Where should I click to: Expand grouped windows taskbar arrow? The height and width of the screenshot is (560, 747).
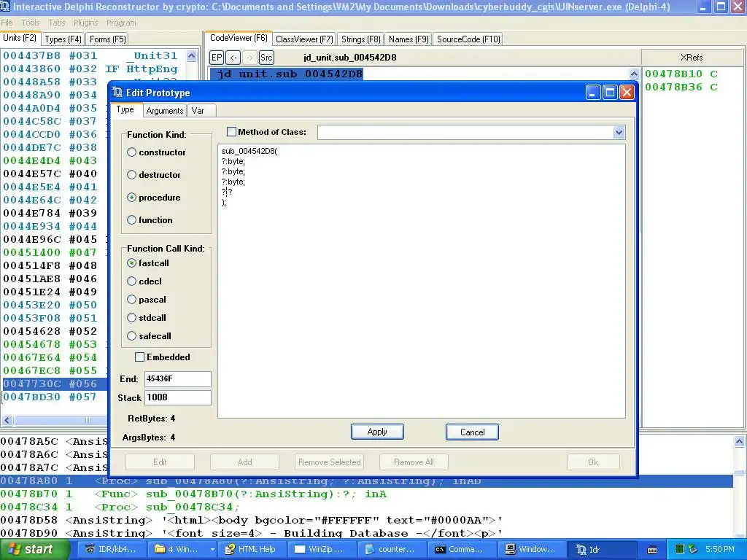coord(212,550)
